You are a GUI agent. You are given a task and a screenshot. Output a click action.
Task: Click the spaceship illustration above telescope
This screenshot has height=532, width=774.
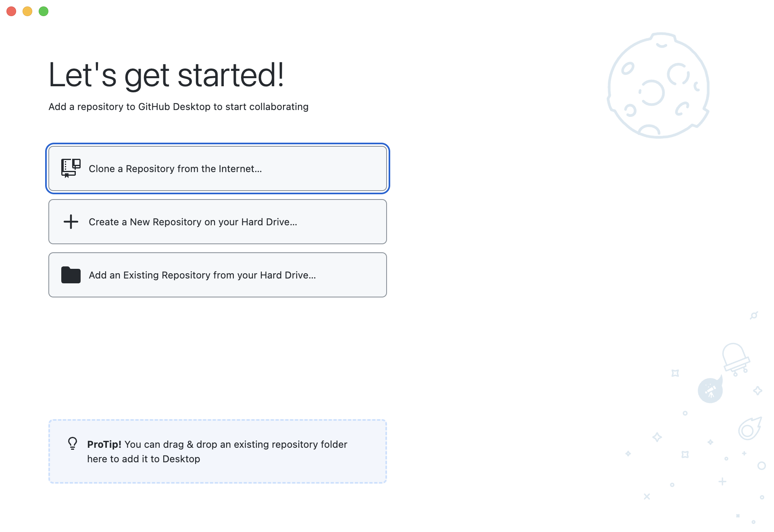(x=735, y=358)
